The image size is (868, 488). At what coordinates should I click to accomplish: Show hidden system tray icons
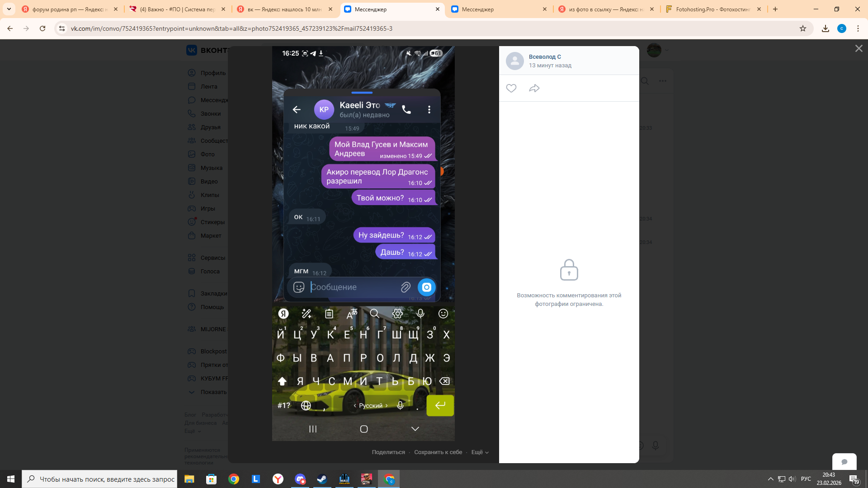(770, 479)
